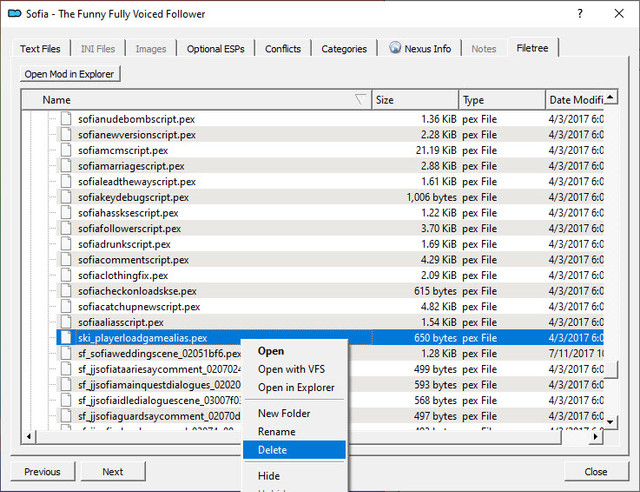Screen dimensions: 640x492
Task: Open the Nexus Info tab
Action: (420, 49)
